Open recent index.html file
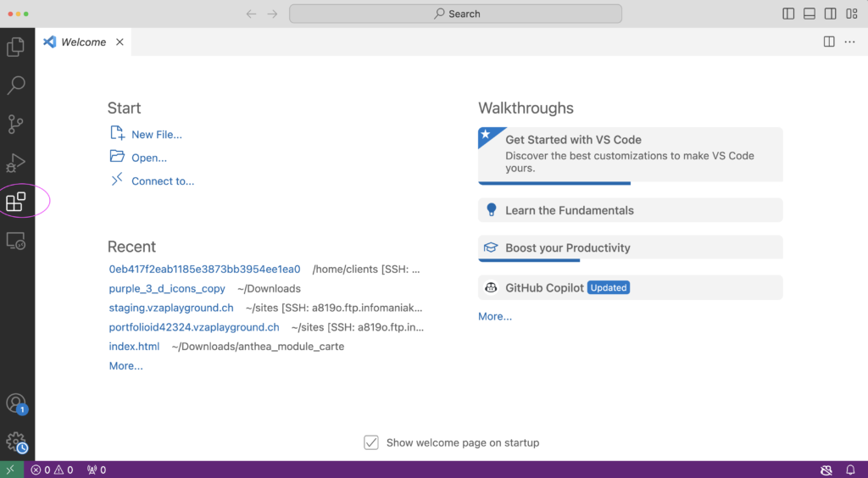Screen dimensions: 868x478 [x=134, y=347]
